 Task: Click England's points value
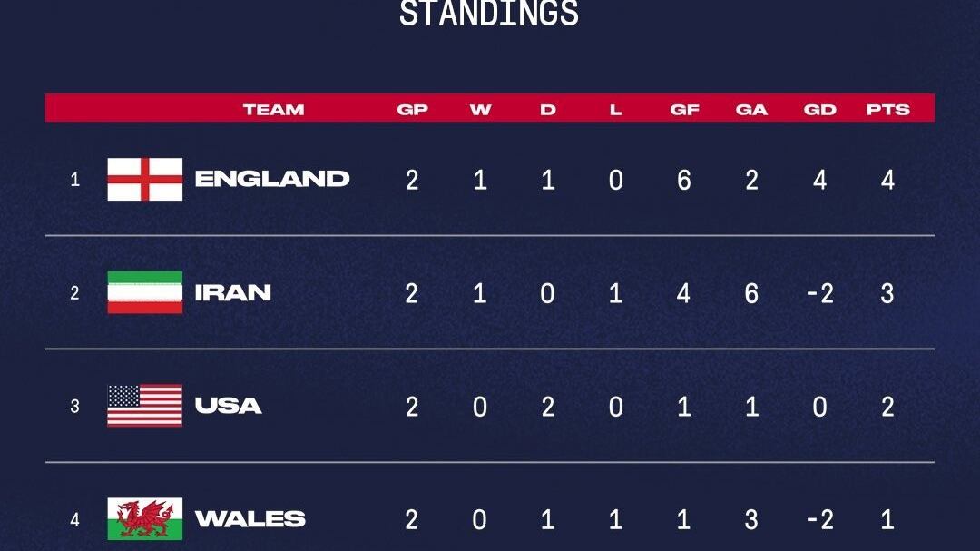coord(887,180)
